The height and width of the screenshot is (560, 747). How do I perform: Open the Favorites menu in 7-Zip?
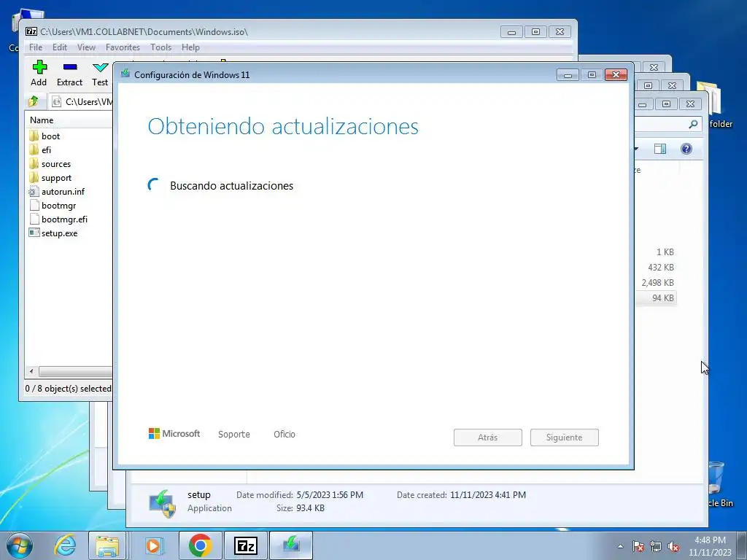click(123, 47)
